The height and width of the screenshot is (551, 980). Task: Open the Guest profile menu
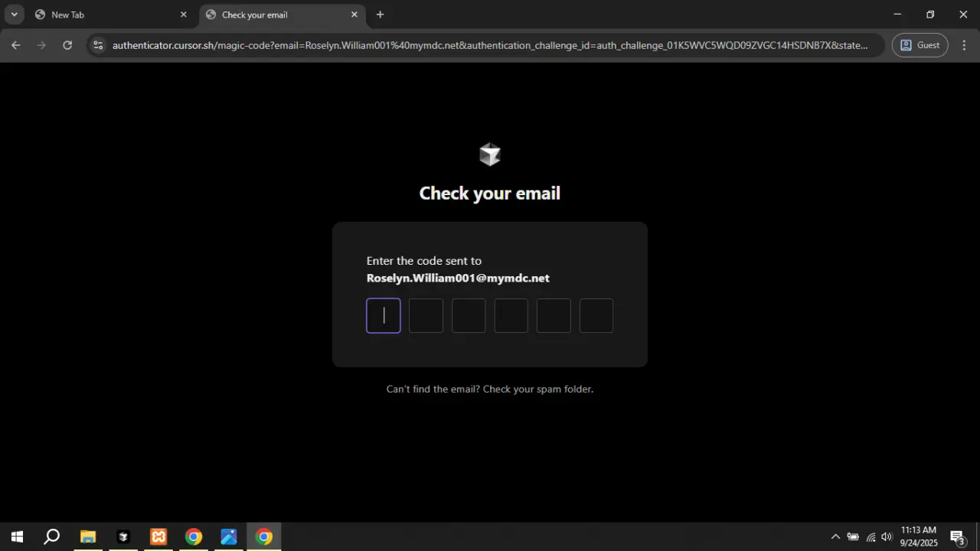point(920,45)
